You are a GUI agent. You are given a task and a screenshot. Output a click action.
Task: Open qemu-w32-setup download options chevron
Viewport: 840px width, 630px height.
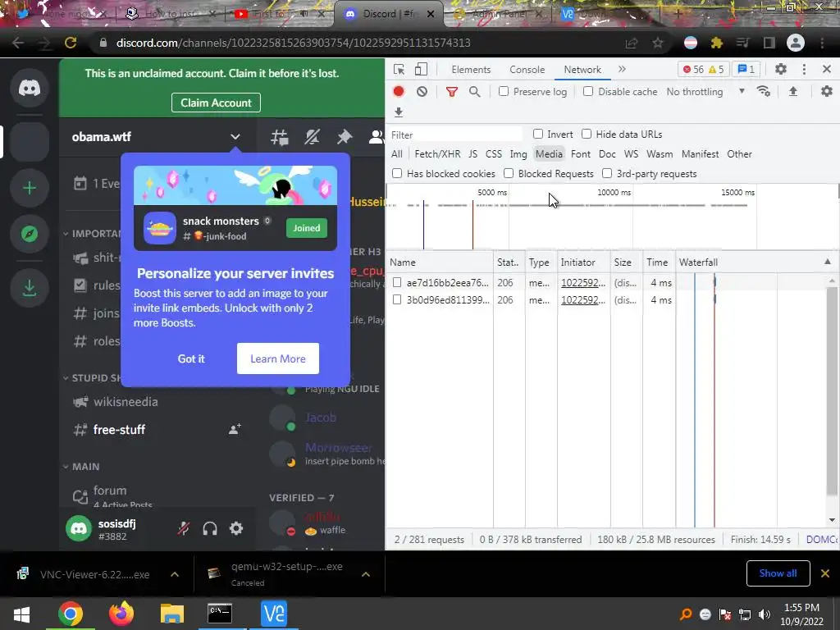tap(366, 574)
